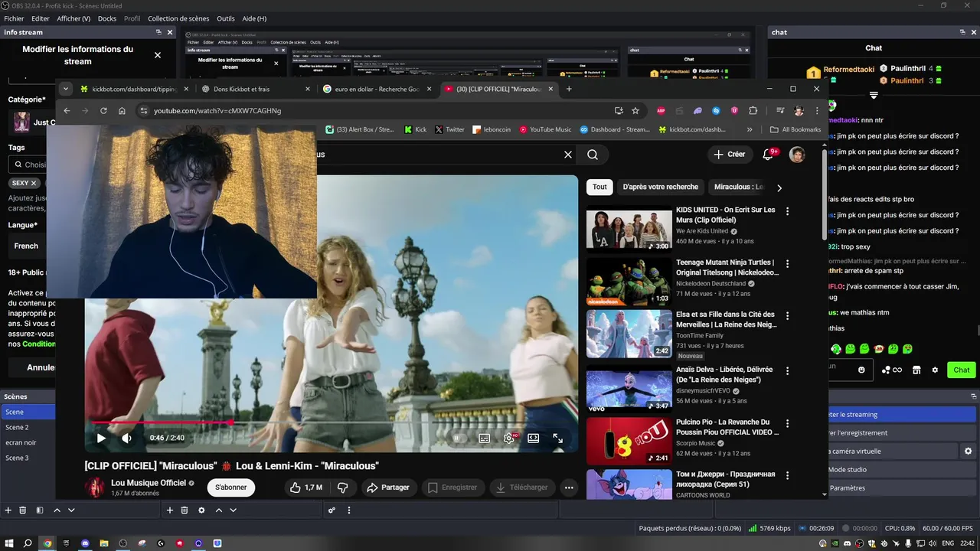Play the YouTube video
This screenshot has height=551, width=980.
pos(101,439)
